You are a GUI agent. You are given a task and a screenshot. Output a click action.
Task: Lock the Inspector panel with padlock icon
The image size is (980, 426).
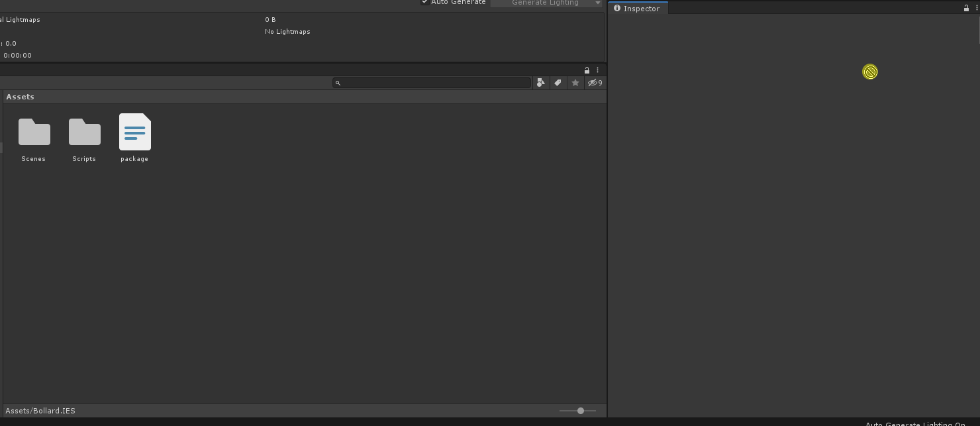[966, 8]
